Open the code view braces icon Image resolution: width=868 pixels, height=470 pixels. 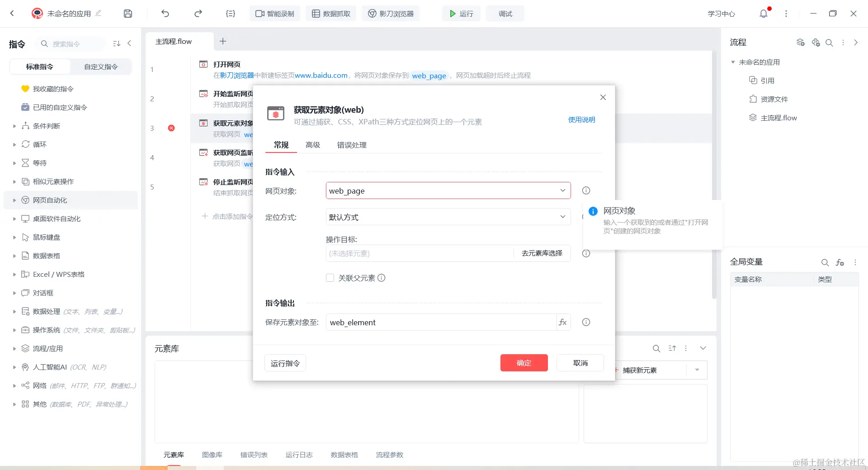click(231, 14)
